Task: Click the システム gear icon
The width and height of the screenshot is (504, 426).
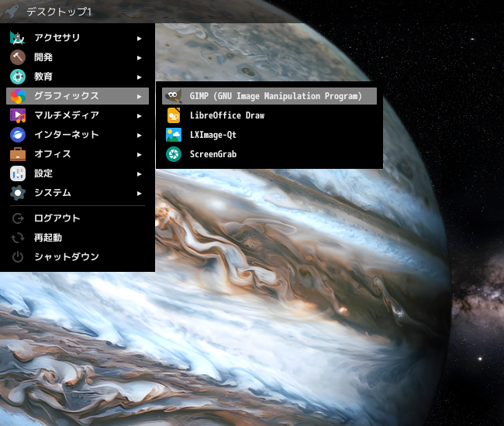Action: (18, 193)
